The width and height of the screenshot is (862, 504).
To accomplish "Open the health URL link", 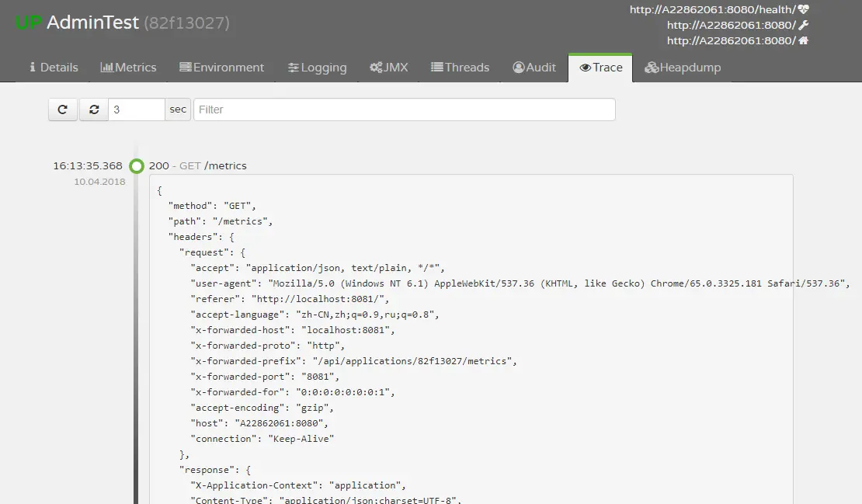I will [712, 9].
